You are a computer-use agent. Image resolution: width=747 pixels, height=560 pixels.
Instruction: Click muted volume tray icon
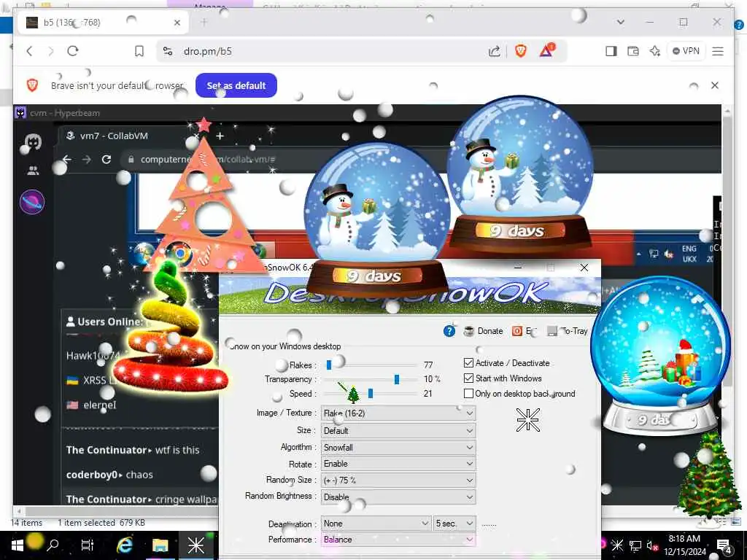coord(652,545)
